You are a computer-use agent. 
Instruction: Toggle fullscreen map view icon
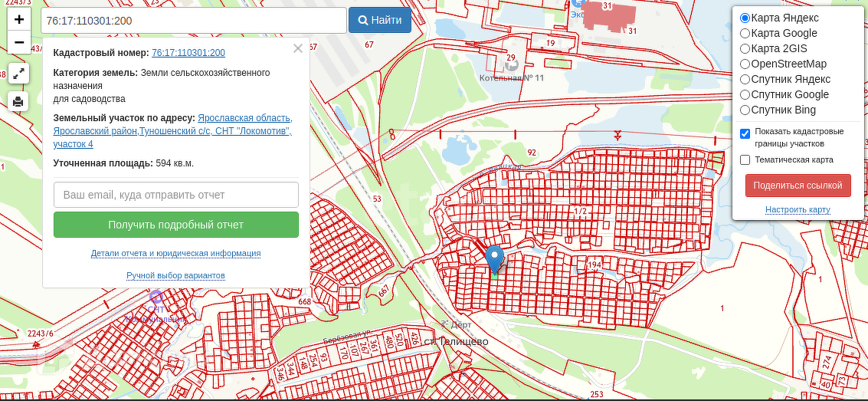[x=19, y=74]
